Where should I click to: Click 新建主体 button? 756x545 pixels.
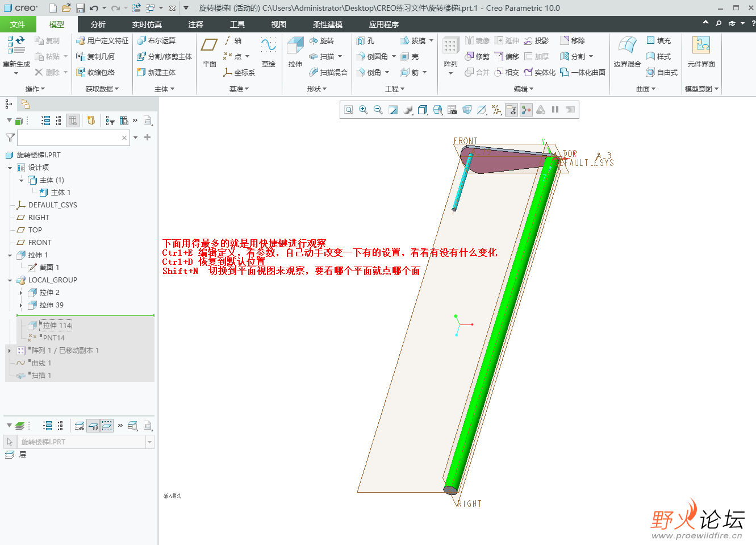point(157,73)
